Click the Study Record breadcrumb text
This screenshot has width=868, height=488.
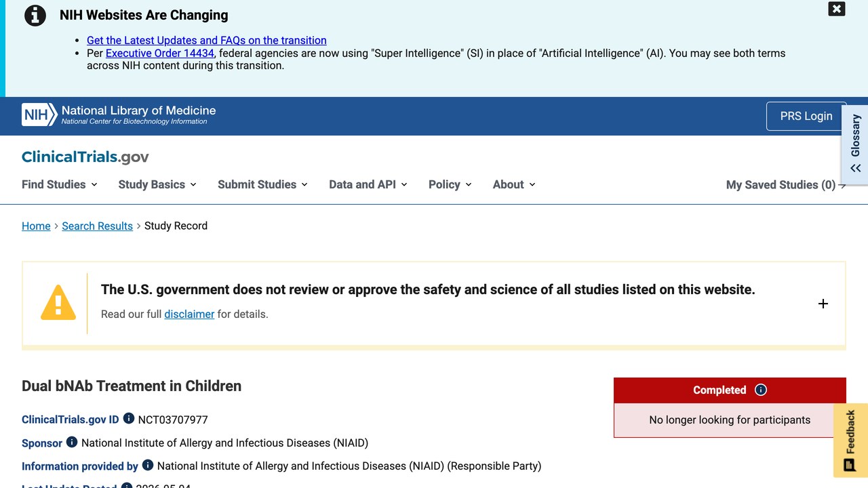(176, 226)
